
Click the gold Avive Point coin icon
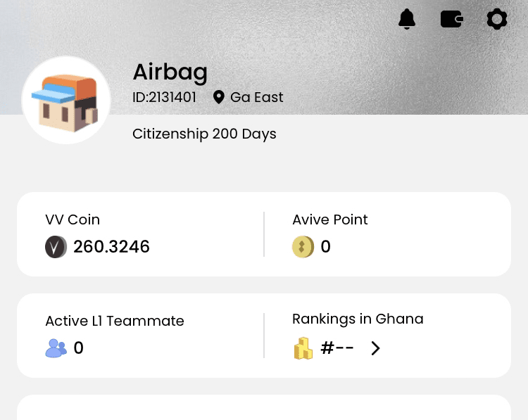pos(303,247)
